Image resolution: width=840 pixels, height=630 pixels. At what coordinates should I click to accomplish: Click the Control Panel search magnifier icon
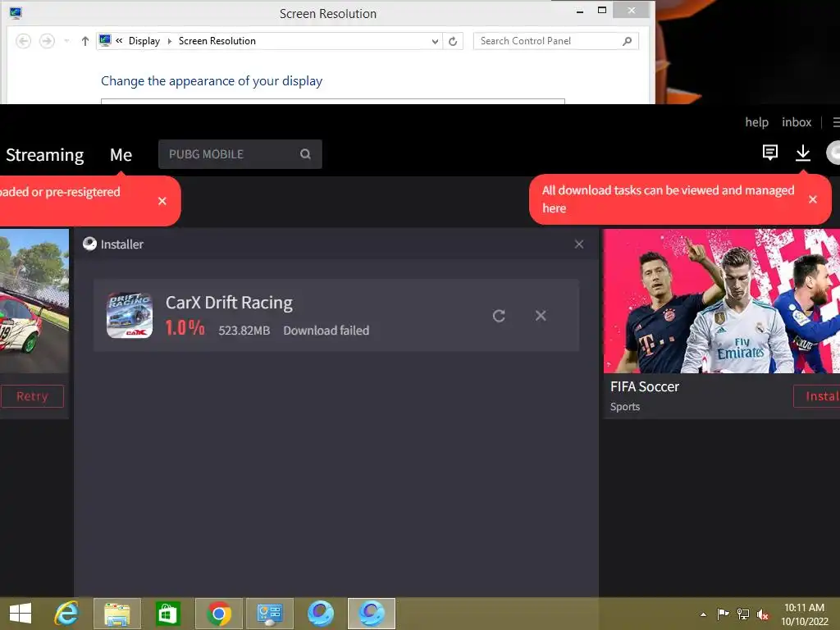(628, 41)
